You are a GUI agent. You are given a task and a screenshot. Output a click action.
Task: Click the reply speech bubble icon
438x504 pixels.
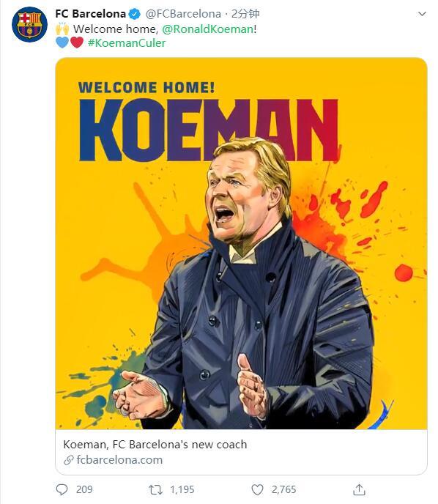[62, 489]
